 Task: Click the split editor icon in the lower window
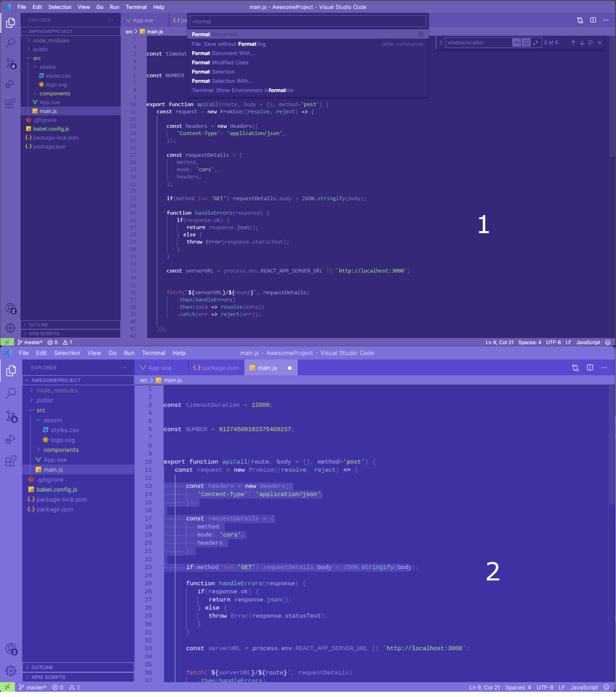(x=590, y=367)
